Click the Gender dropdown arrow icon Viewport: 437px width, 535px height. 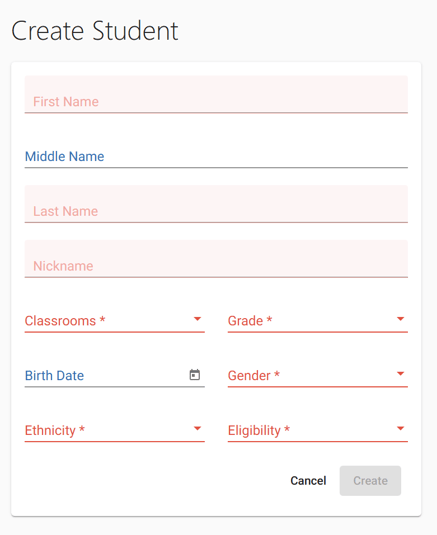point(400,374)
